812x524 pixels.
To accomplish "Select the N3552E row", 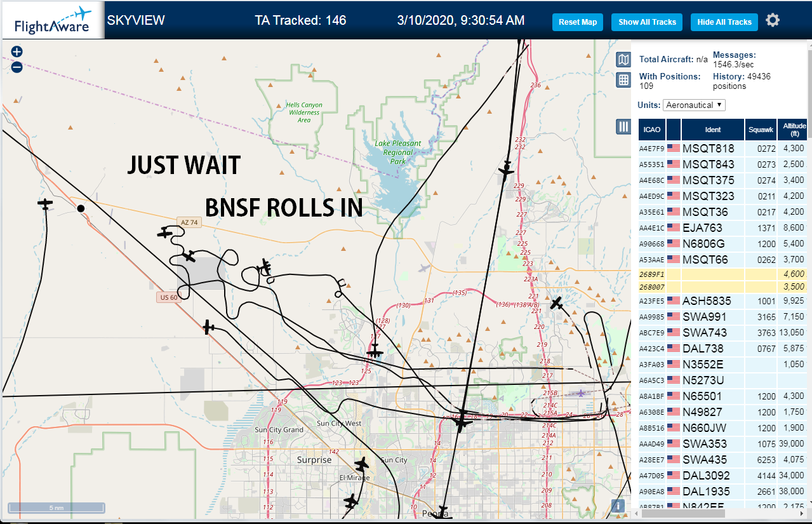I will pyautogui.click(x=723, y=365).
